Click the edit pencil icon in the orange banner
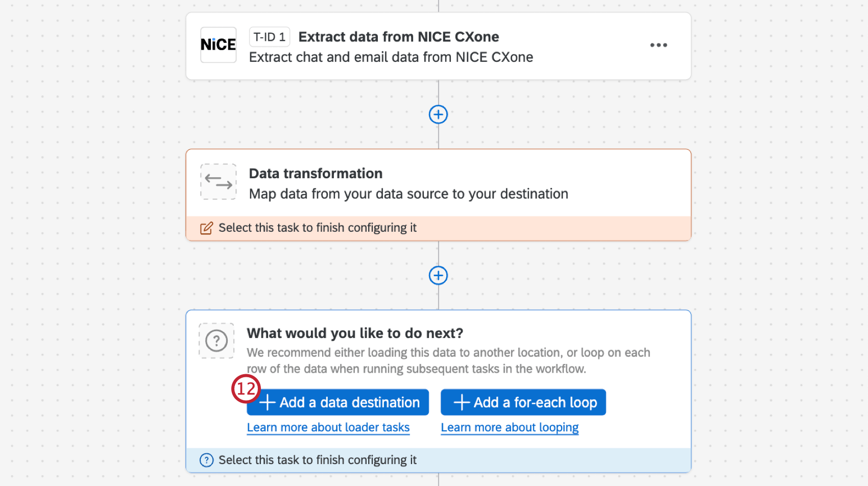 tap(206, 228)
